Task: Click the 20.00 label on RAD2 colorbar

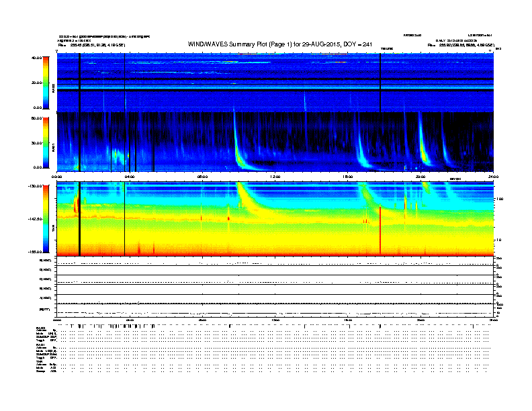Action: pyautogui.click(x=36, y=83)
